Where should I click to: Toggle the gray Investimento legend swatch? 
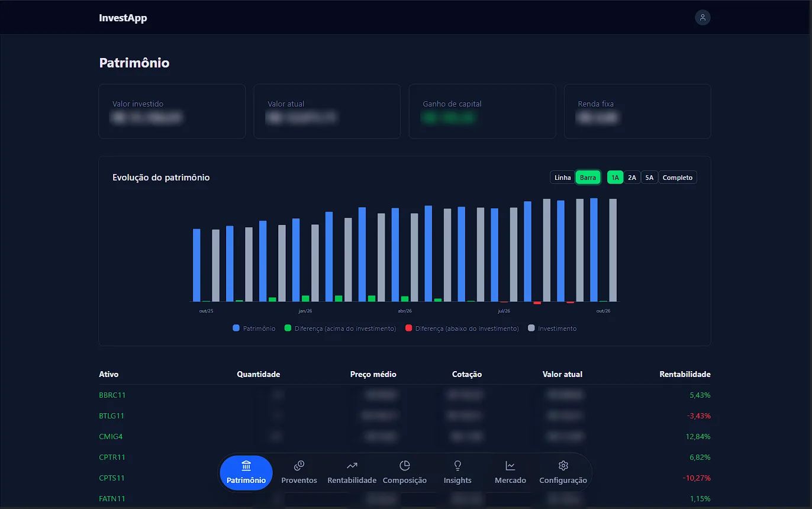531,328
